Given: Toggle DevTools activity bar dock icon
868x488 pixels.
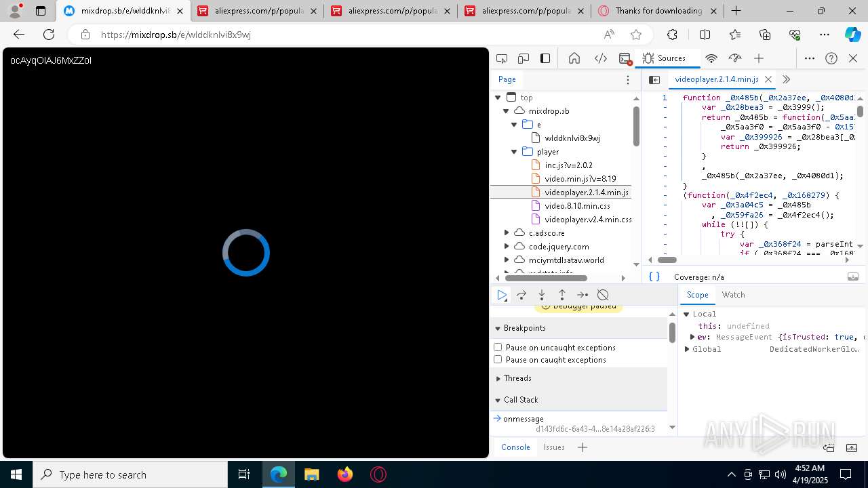Looking at the screenshot, I should tap(545, 58).
